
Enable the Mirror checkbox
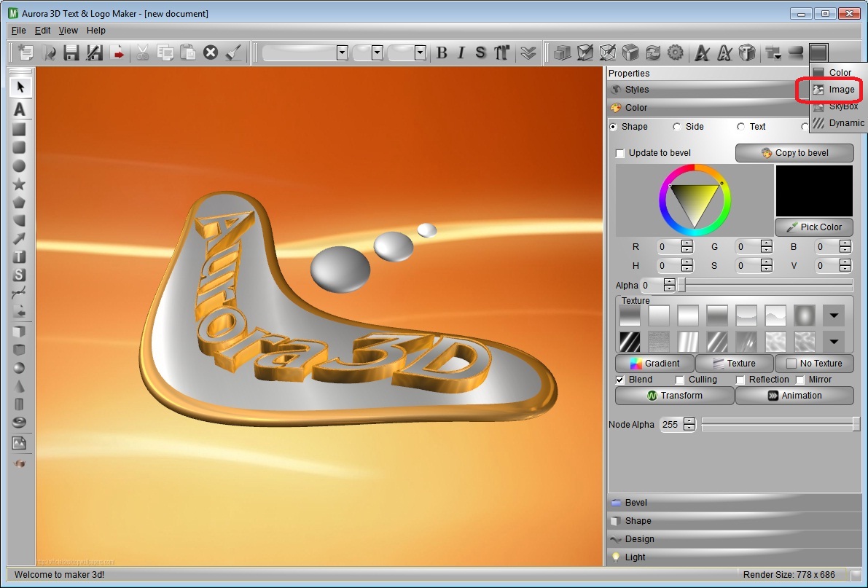tap(800, 380)
